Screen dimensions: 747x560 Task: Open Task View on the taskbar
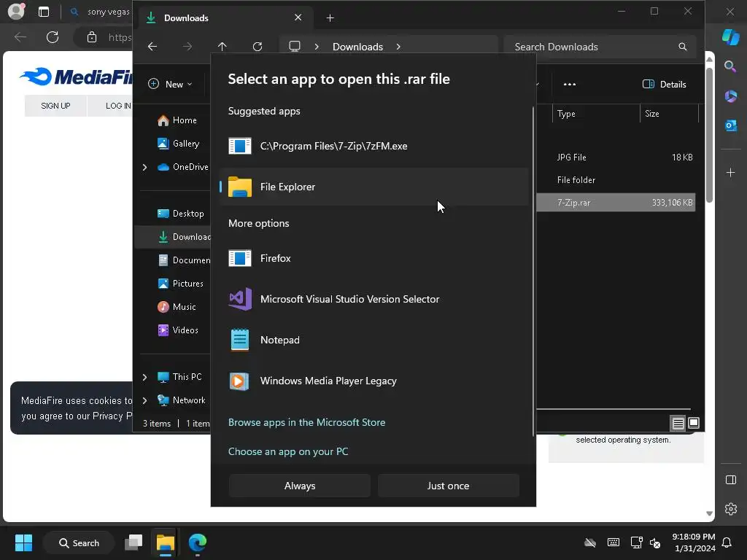coord(134,542)
